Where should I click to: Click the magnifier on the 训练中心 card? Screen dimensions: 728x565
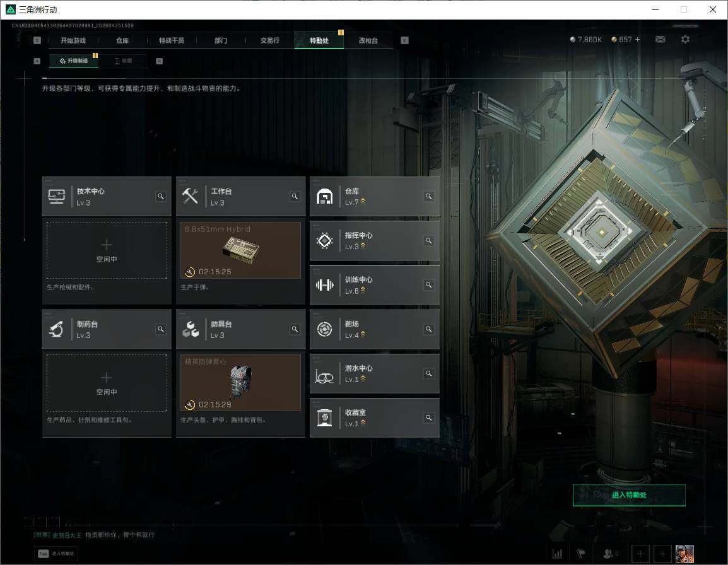point(428,284)
